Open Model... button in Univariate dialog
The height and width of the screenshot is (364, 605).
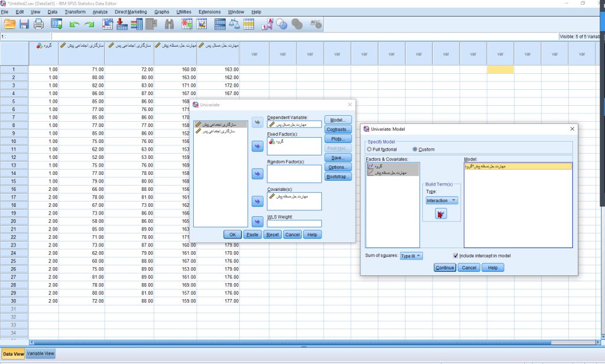tap(338, 120)
